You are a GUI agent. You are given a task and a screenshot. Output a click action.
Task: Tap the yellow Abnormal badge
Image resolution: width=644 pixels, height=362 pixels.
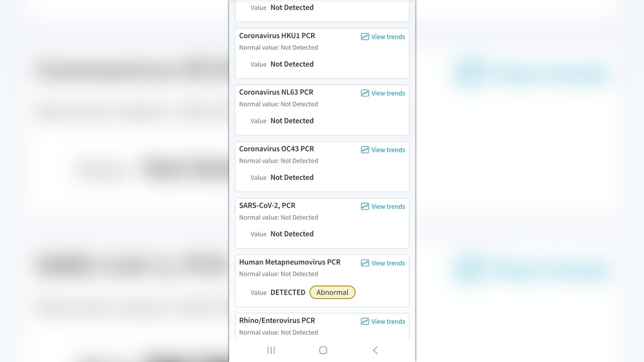coord(332,292)
